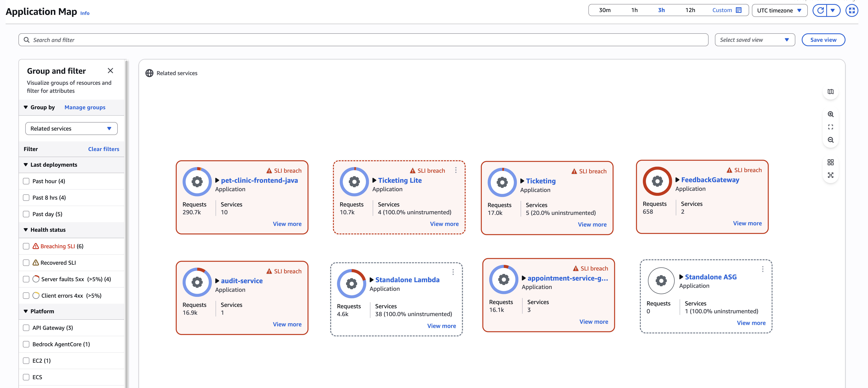This screenshot has width=868, height=388.
Task: Collapse the Health status section
Action: [x=26, y=230]
